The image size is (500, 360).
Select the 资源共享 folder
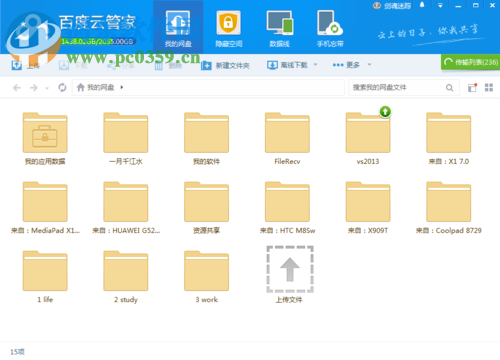pyautogui.click(x=206, y=208)
